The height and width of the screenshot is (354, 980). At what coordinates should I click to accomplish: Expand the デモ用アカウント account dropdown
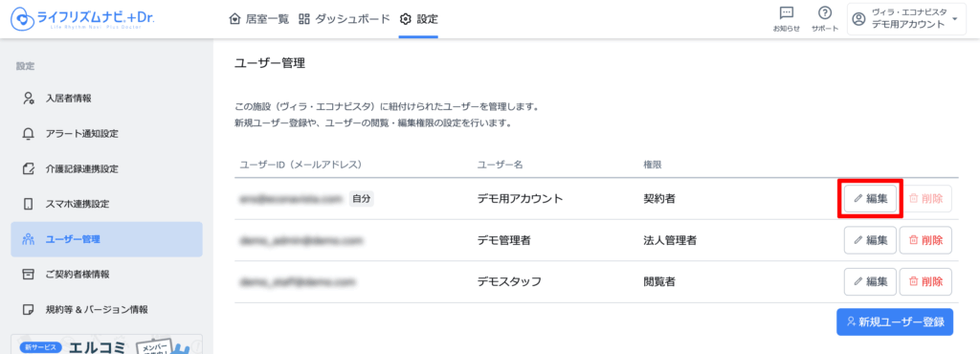click(907, 19)
